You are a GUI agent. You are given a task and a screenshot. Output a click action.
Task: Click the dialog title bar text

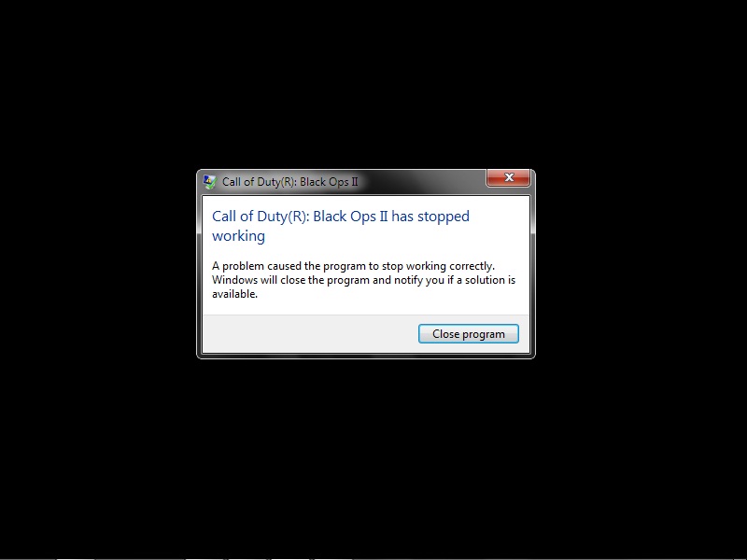tap(290, 182)
